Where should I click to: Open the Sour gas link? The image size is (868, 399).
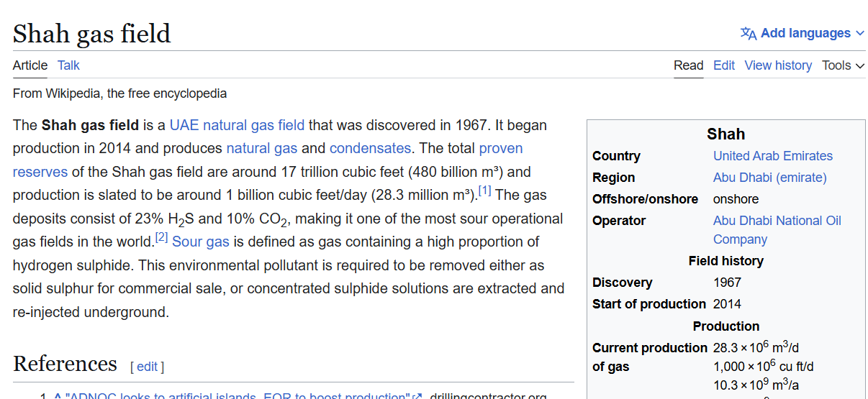coord(201,242)
